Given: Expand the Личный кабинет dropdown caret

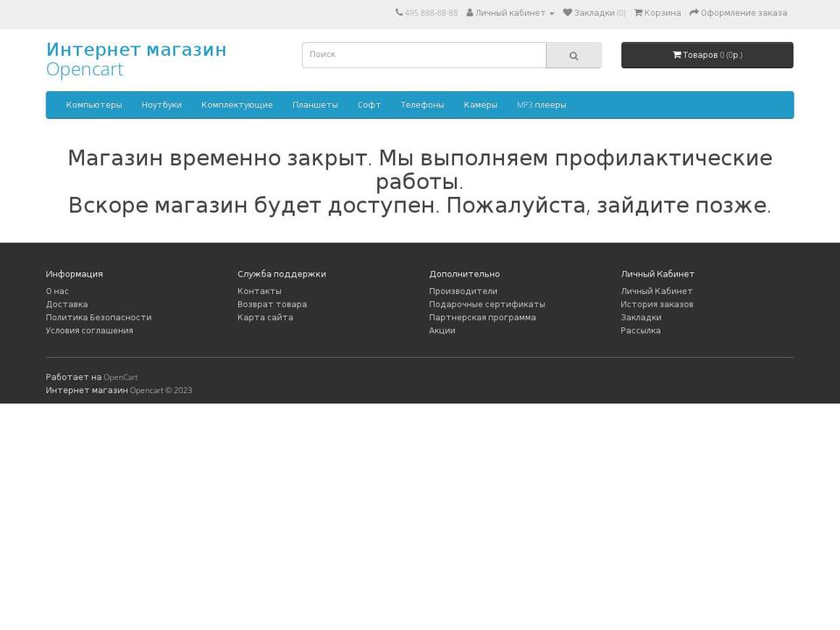Looking at the screenshot, I should (x=552, y=13).
